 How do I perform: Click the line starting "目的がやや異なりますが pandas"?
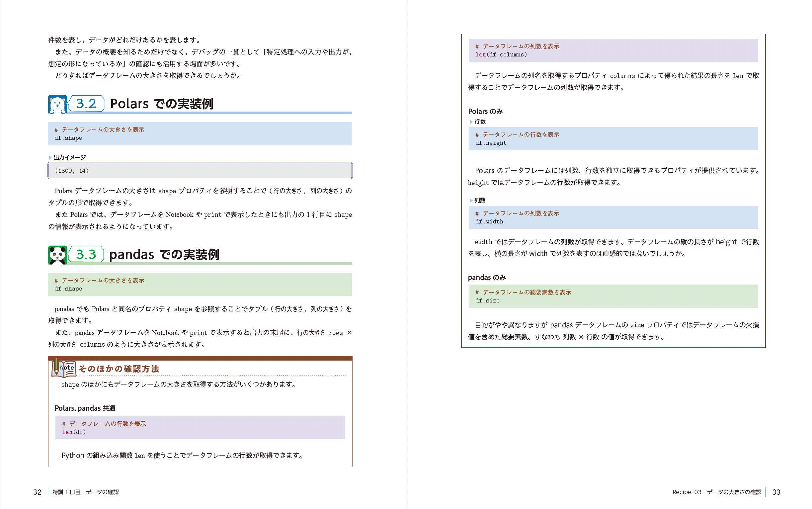[616, 325]
